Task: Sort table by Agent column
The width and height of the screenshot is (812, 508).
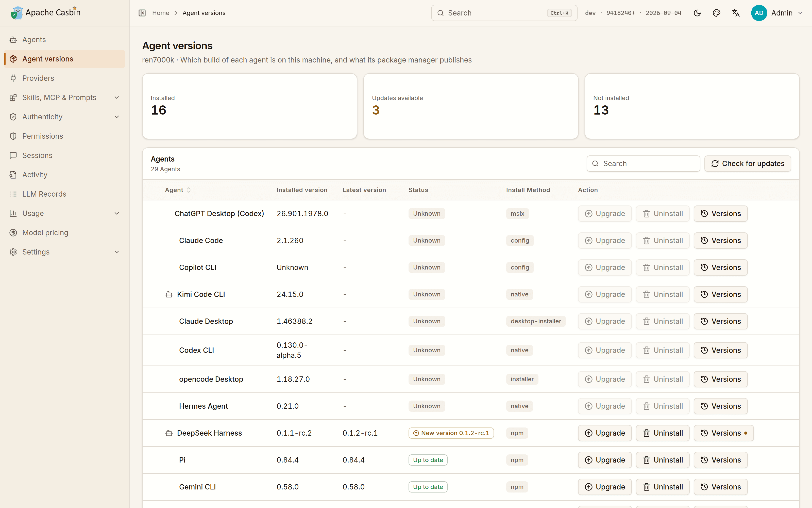Action: pos(178,190)
